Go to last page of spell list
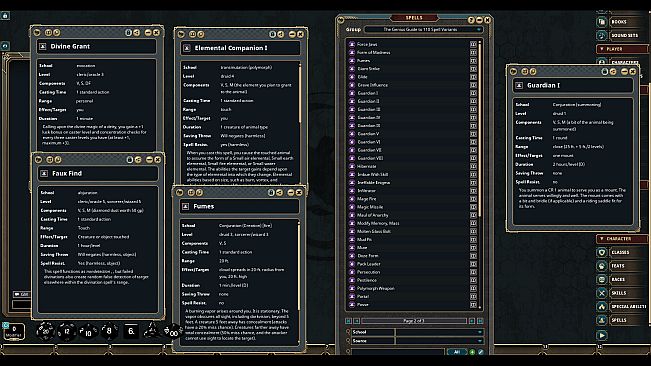651x366 pixels. (480, 321)
